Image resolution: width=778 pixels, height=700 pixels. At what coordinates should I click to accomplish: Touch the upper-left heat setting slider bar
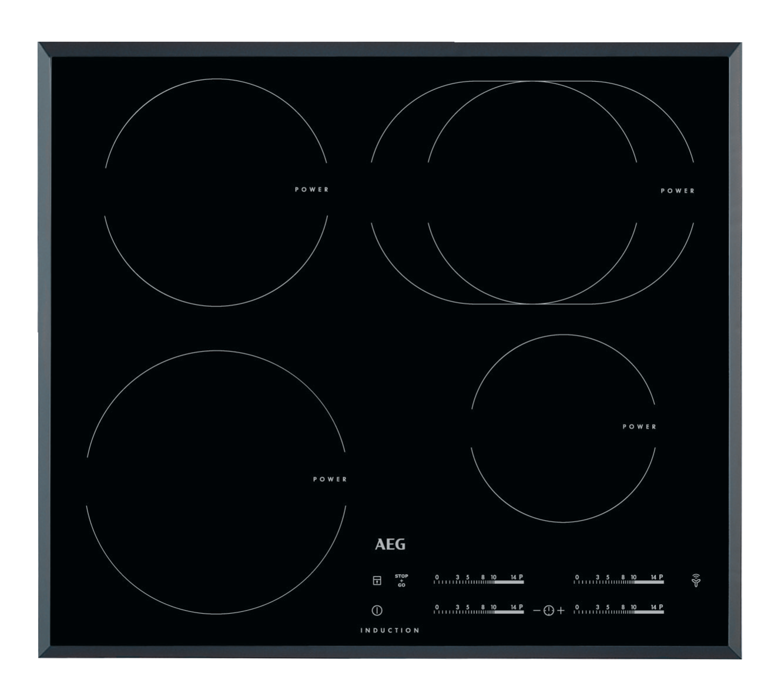coord(478,579)
